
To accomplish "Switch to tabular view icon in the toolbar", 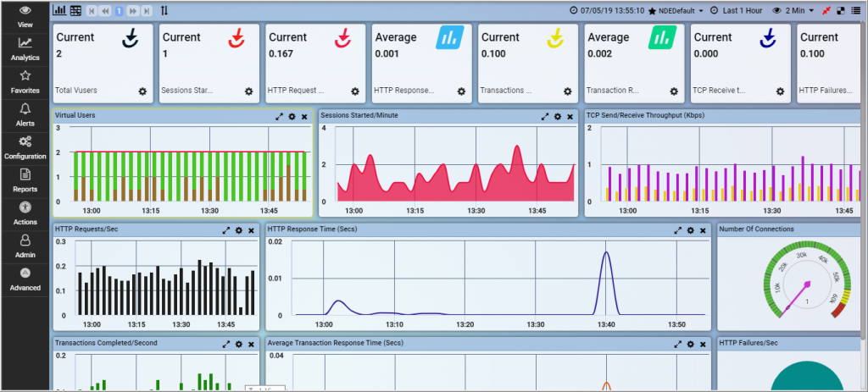I will [x=75, y=10].
